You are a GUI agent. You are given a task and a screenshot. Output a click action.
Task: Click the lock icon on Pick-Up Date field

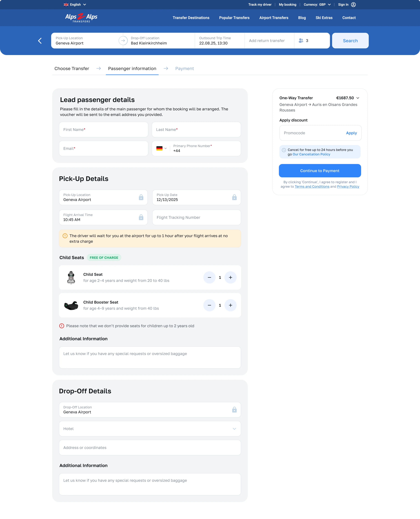[x=234, y=197]
